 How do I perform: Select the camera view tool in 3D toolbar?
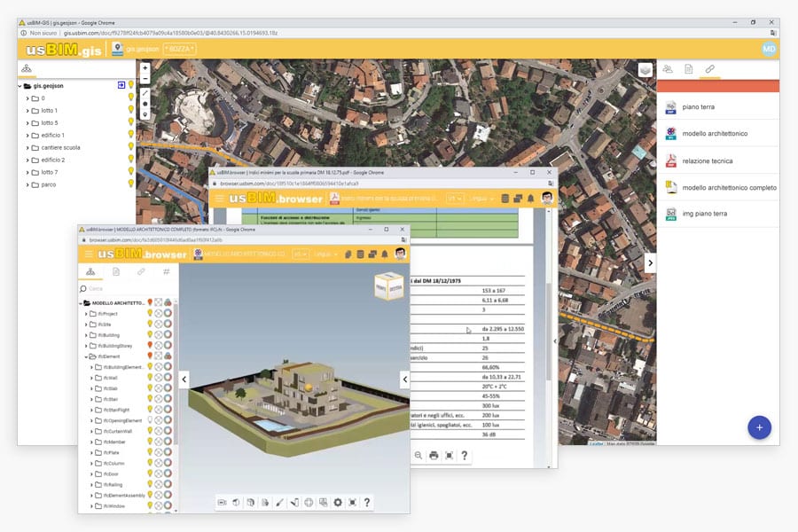(222, 503)
